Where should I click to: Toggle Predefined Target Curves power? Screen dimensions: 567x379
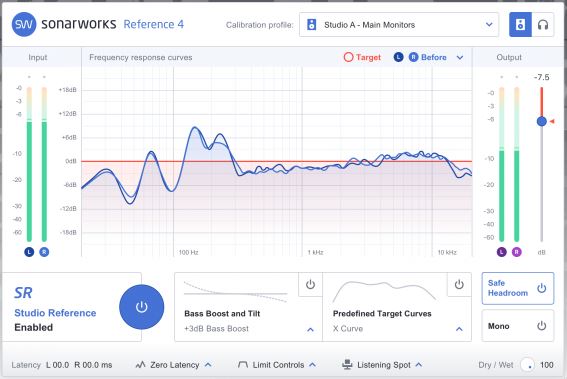[x=459, y=285]
